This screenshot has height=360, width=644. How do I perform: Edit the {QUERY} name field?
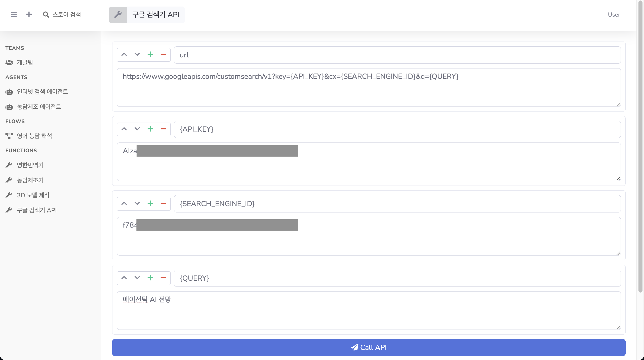click(x=397, y=278)
